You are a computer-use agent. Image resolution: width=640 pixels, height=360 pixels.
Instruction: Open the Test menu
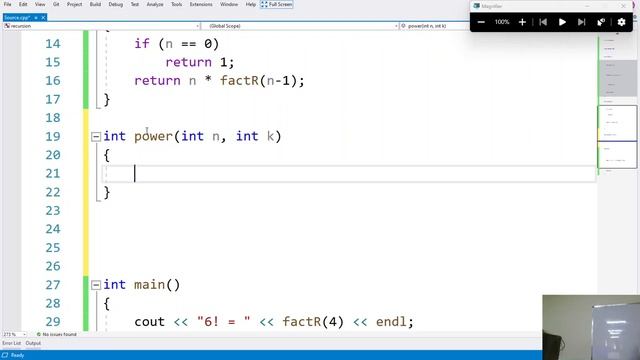(135, 4)
